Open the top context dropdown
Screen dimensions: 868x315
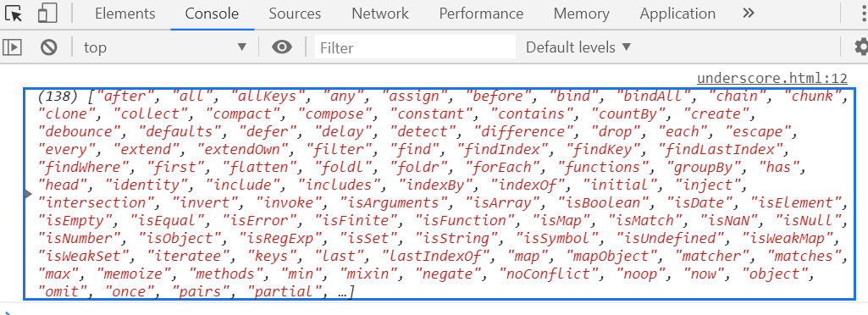165,47
